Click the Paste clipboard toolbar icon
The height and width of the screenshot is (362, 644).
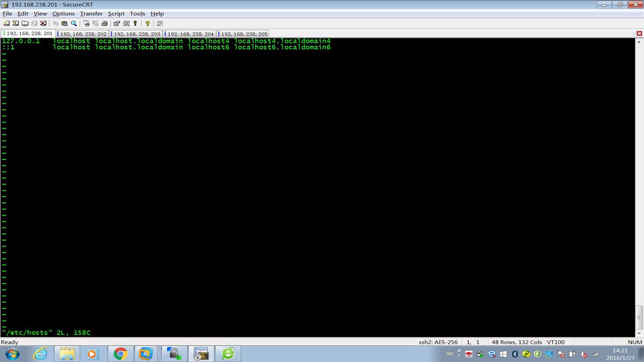click(x=64, y=24)
